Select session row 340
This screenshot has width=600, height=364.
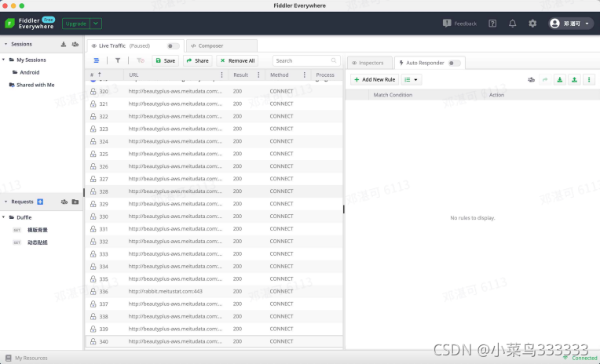(x=214, y=341)
